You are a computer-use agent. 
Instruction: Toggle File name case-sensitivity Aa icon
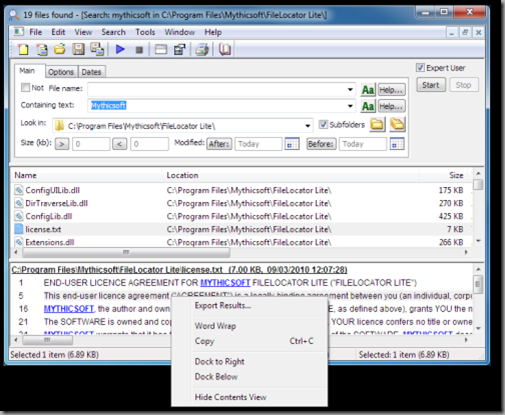(x=368, y=90)
